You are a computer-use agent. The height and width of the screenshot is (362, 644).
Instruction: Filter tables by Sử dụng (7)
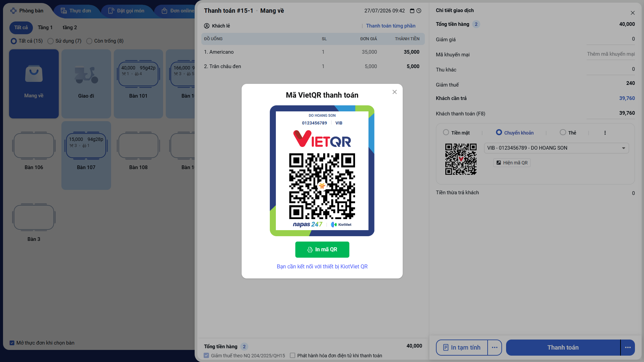[x=64, y=41]
